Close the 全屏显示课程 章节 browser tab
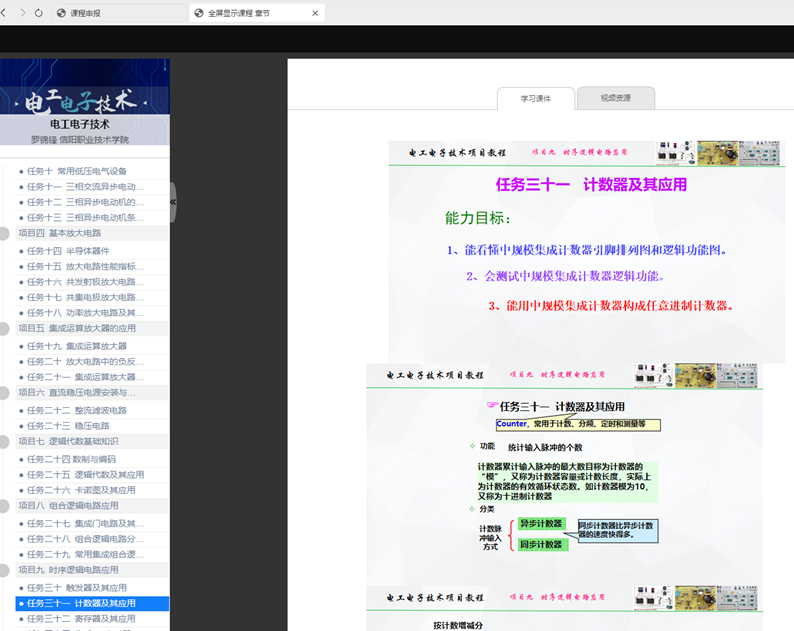The width and height of the screenshot is (794, 631). point(316,13)
